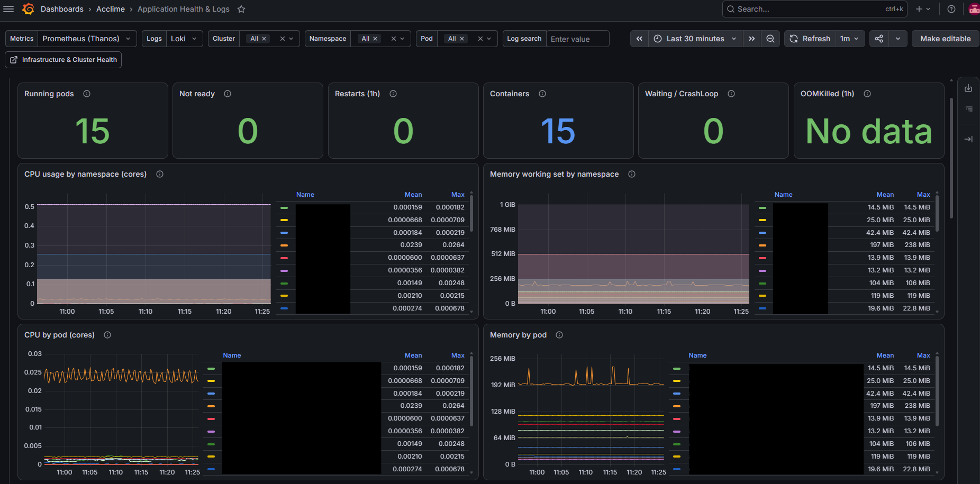Click the share dashboard icon

coord(879,39)
